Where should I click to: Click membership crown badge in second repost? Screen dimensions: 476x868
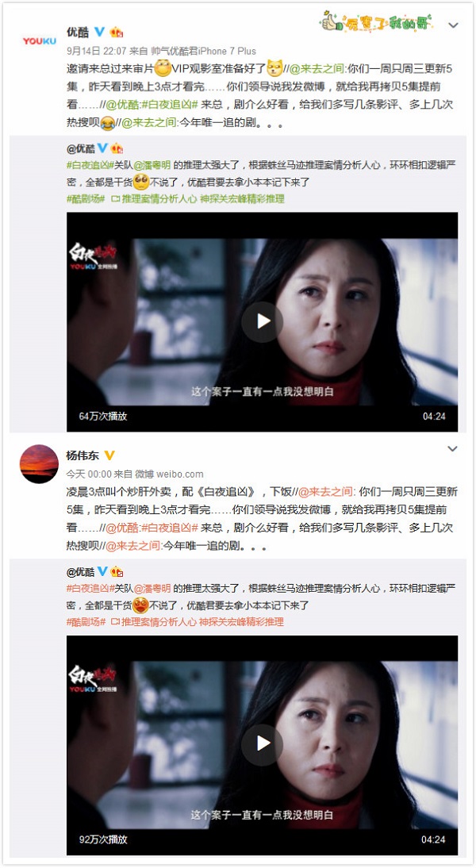[x=117, y=571]
